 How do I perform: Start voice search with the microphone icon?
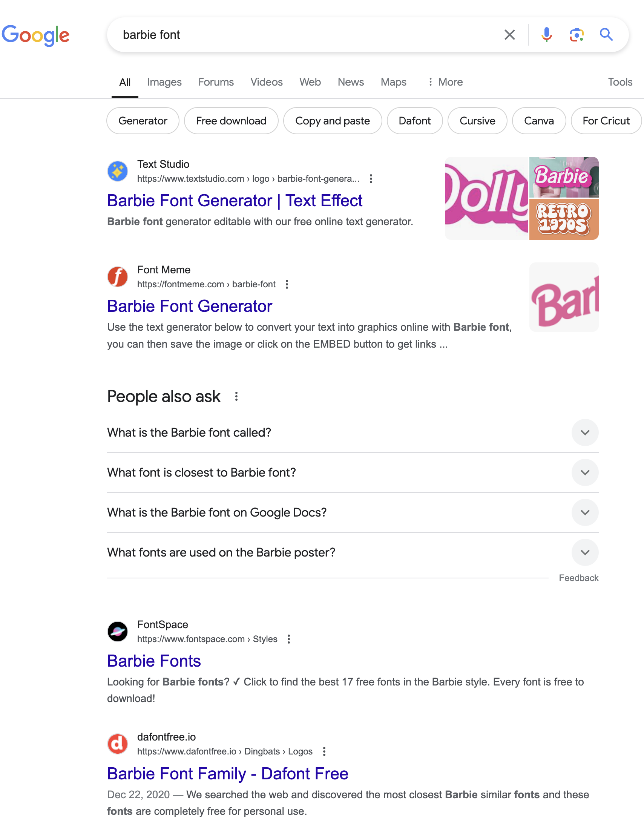(x=546, y=35)
